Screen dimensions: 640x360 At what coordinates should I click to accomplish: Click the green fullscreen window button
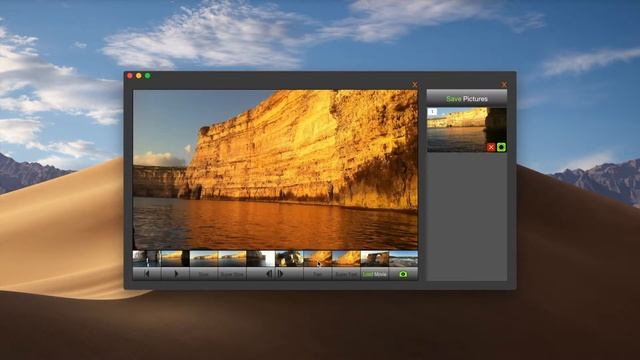click(x=148, y=76)
